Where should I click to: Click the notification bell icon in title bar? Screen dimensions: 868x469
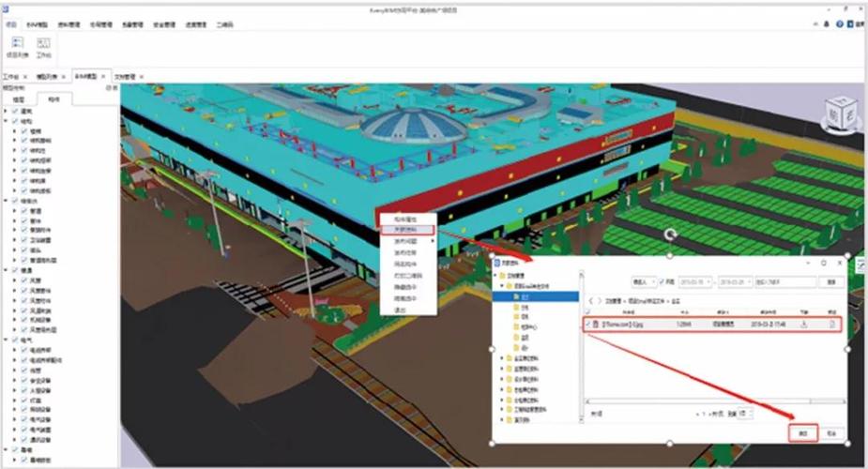point(827,24)
